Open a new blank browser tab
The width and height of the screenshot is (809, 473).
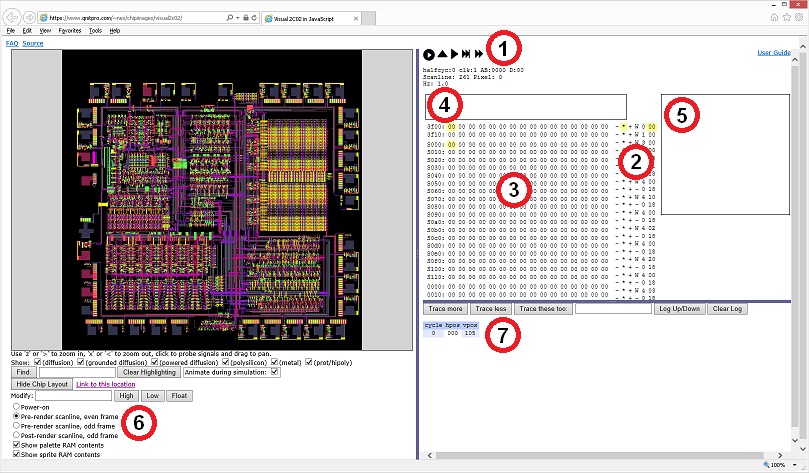coord(368,18)
